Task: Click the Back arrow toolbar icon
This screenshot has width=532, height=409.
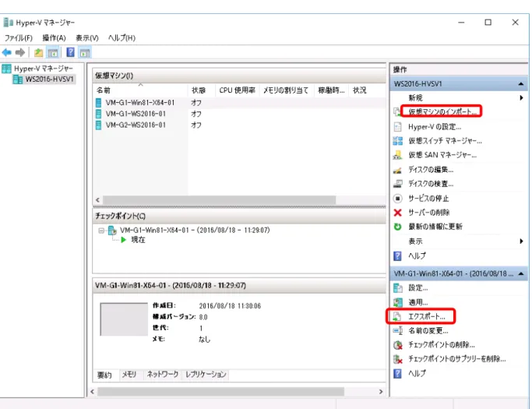Action: pos(7,53)
